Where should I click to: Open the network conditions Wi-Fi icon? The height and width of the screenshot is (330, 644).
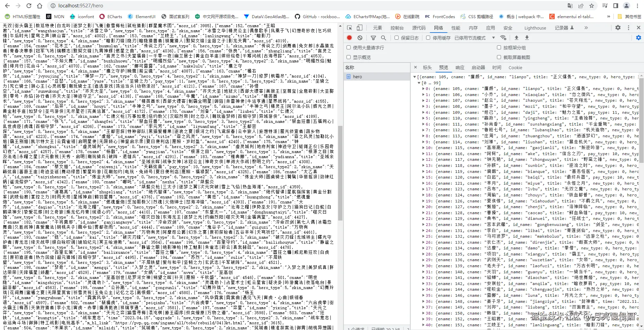click(503, 38)
